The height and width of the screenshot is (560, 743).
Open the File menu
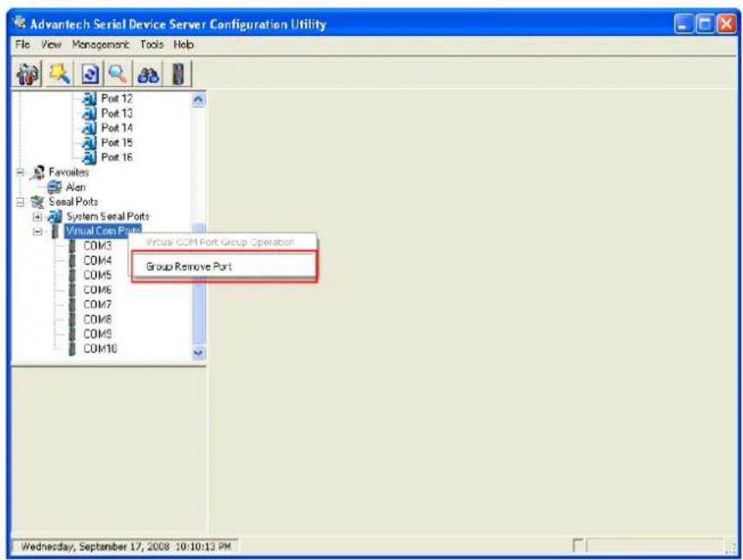click(x=23, y=44)
